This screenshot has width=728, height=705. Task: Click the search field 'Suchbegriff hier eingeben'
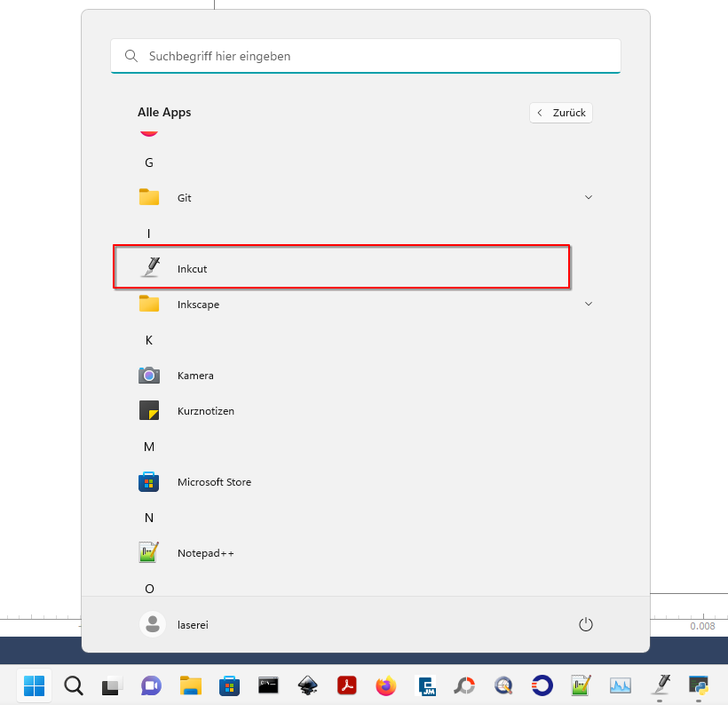click(366, 56)
